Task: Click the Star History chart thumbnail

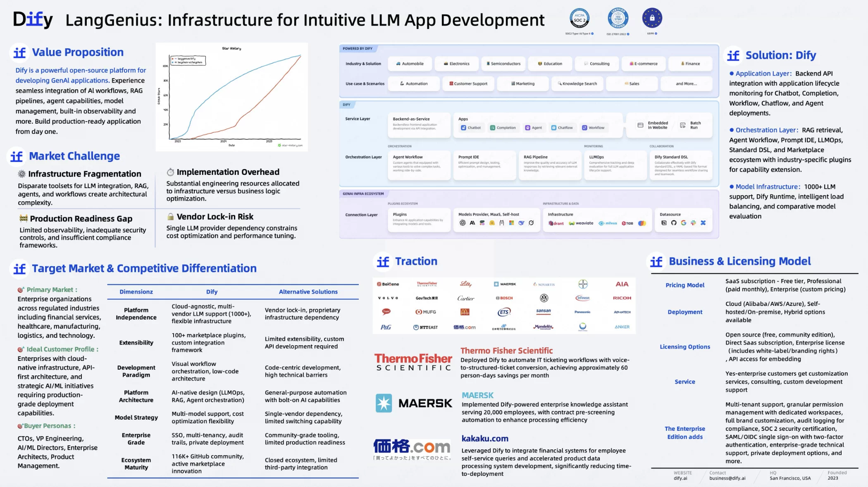Action: click(x=231, y=97)
